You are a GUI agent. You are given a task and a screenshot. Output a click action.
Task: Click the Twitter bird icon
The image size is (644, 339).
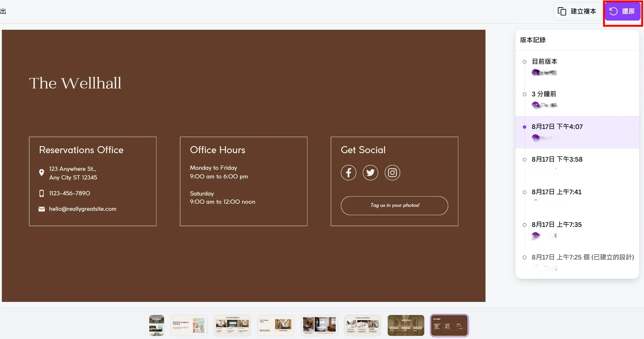370,173
